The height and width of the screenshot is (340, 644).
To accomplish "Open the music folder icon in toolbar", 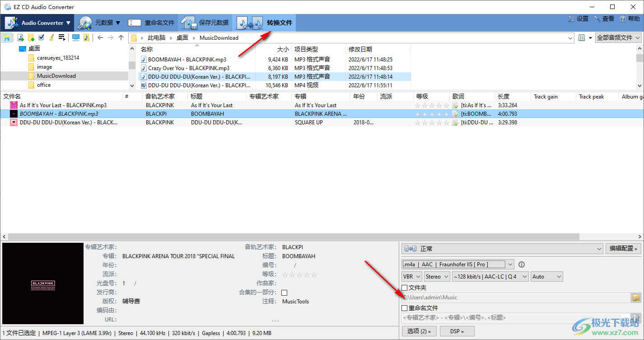I will pyautogui.click(x=86, y=38).
